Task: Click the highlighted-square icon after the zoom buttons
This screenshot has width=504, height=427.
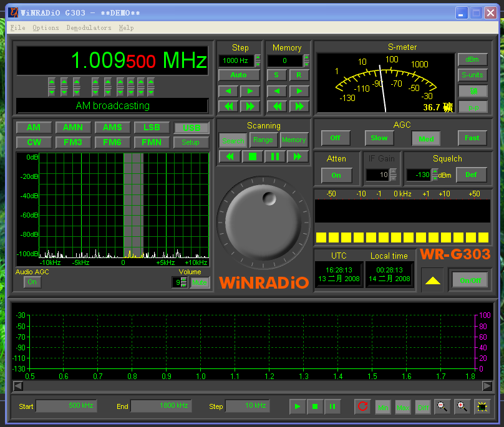Action: [x=482, y=407]
